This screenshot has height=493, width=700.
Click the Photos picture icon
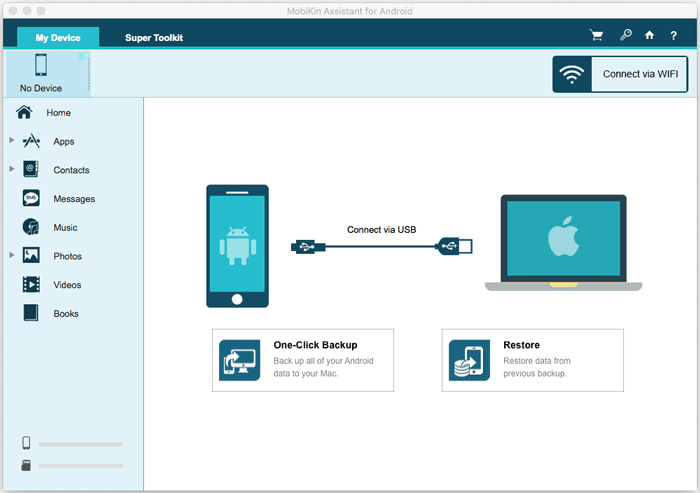pyautogui.click(x=31, y=255)
